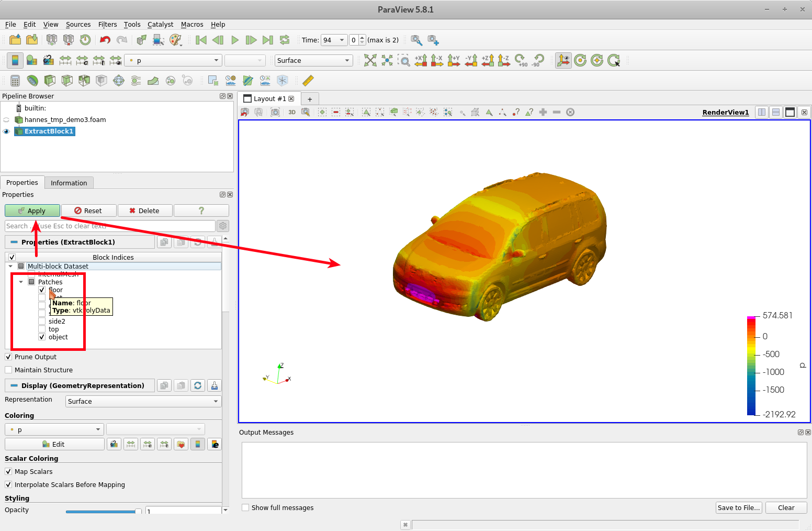Uncheck the Prune Output checkbox
This screenshot has width=812, height=531.
pos(8,357)
